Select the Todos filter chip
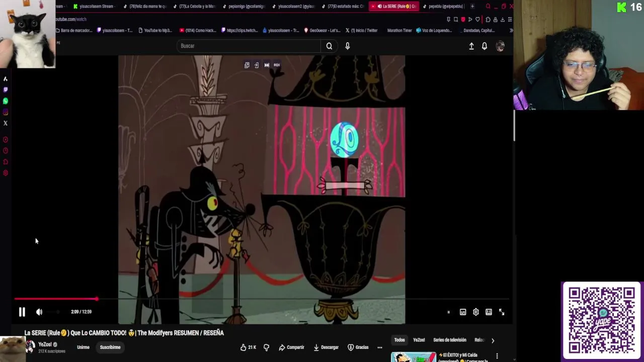 click(x=399, y=340)
